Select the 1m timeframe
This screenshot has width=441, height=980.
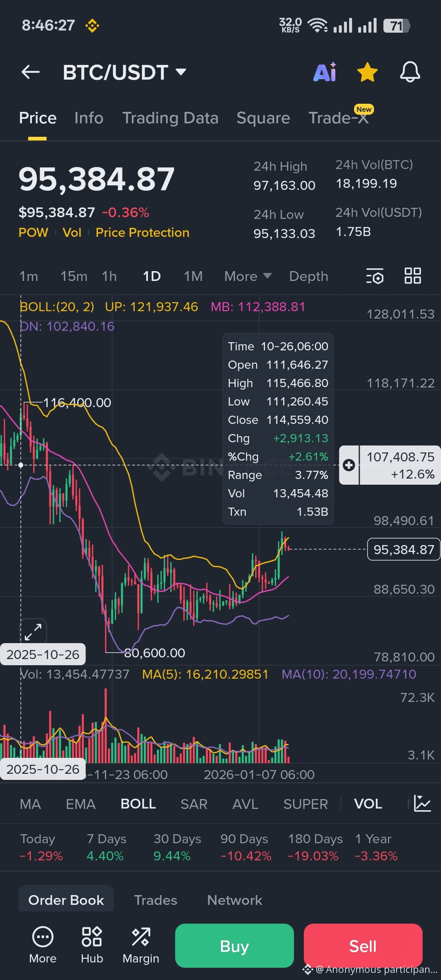[x=29, y=276]
